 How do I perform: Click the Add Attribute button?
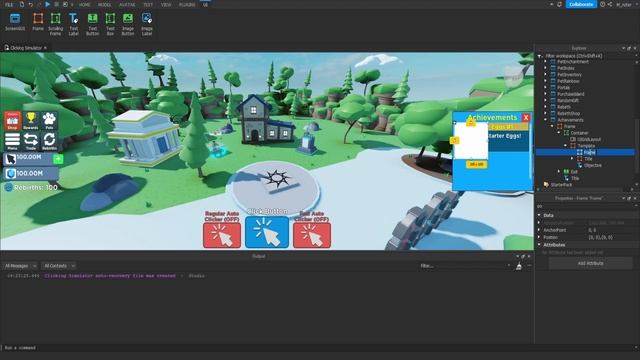click(590, 264)
